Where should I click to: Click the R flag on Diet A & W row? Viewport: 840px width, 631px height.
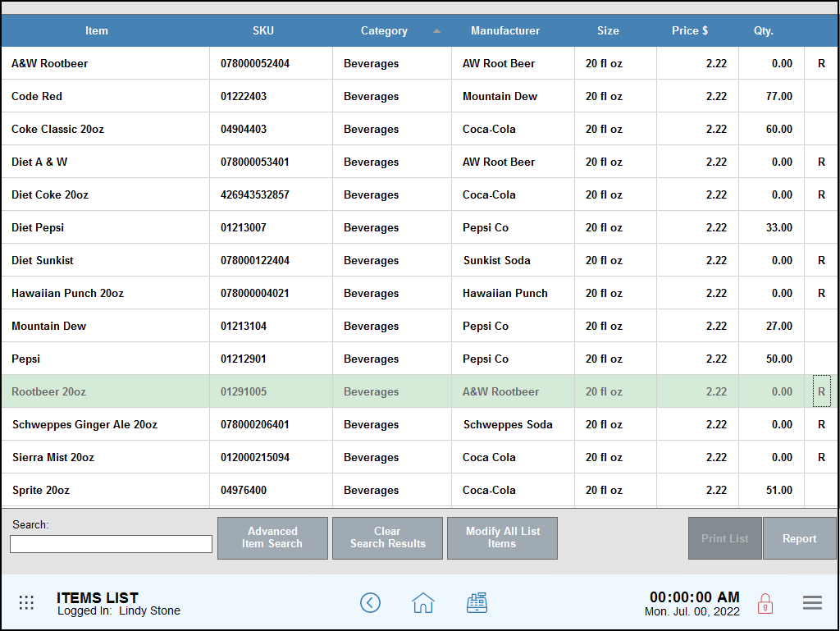(x=821, y=162)
